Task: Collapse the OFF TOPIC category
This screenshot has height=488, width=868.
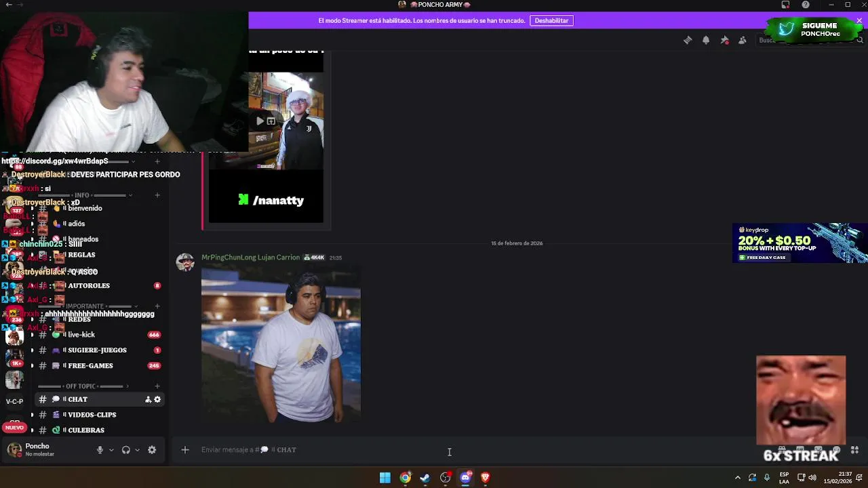Action: [x=81, y=386]
